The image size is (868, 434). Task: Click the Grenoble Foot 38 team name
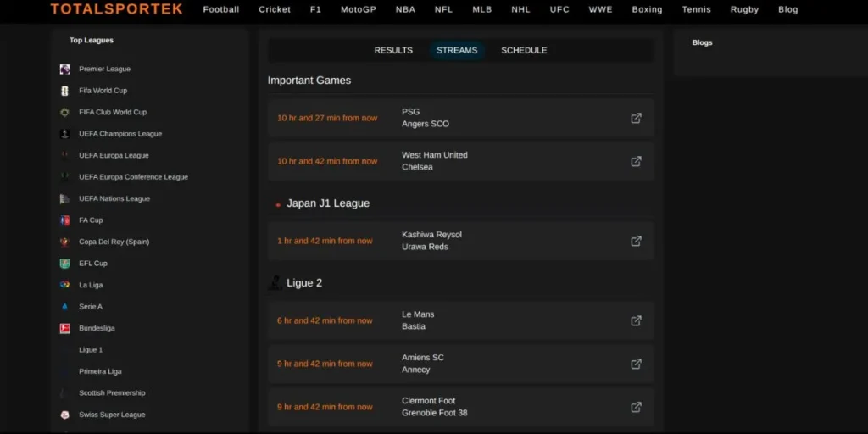coord(435,413)
